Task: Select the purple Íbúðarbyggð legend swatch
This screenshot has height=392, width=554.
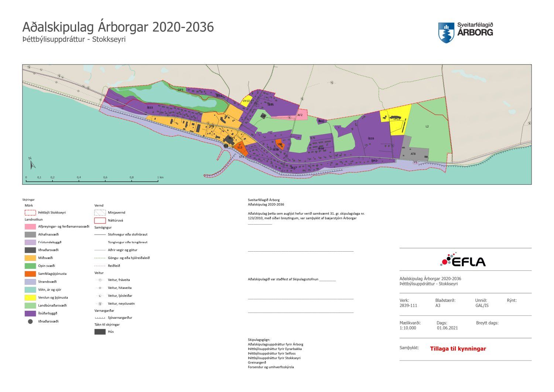Action: 30,313
